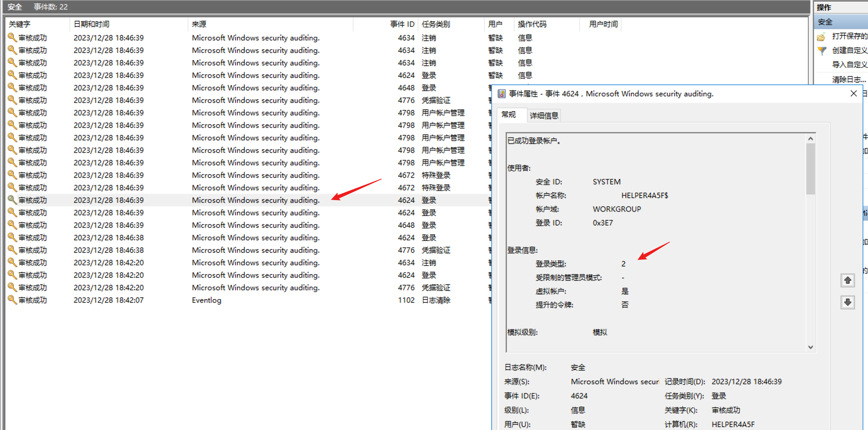The height and width of the screenshot is (430, 868).
Task: Click the up arrow previous-event button
Action: pyautogui.click(x=848, y=280)
